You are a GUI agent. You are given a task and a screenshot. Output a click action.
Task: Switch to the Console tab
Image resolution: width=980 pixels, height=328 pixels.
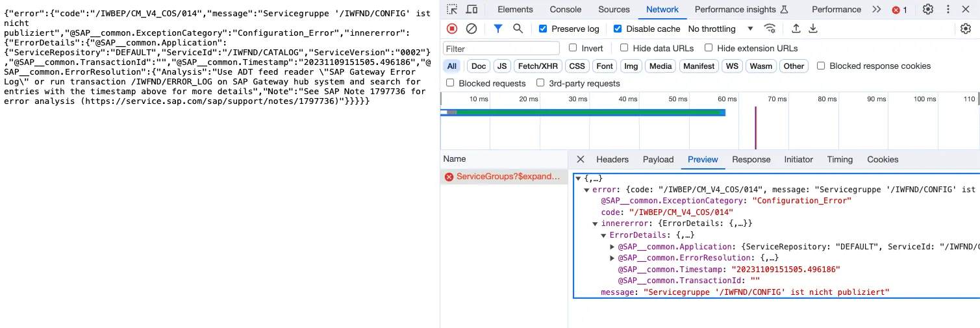point(565,10)
